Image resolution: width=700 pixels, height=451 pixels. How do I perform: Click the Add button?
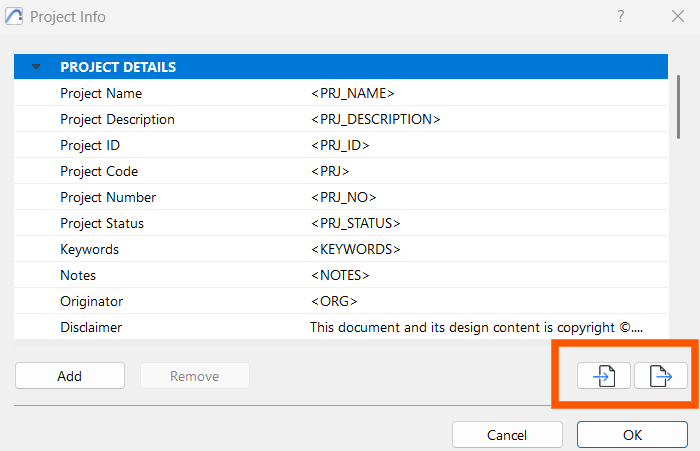tap(70, 376)
